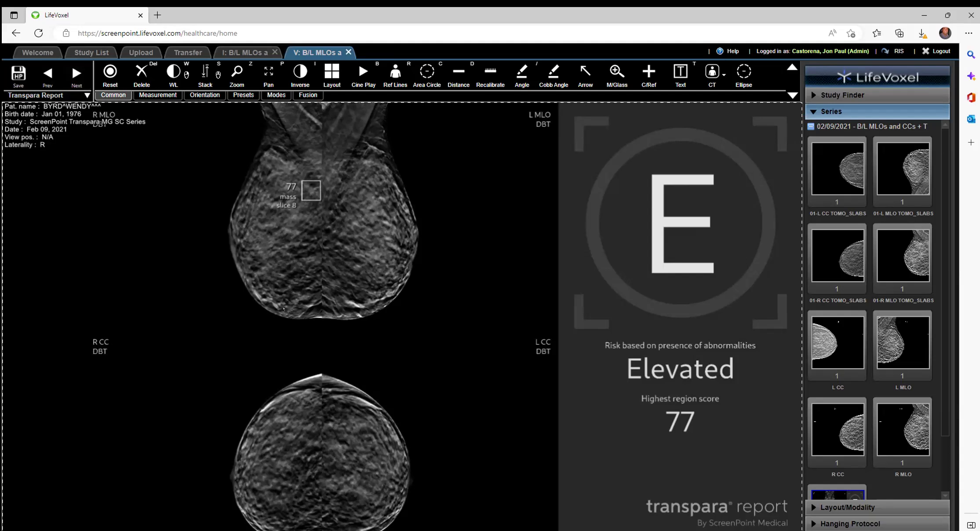The width and height of the screenshot is (980, 531).
Task: Select the Stack scrolling tool
Action: point(205,76)
